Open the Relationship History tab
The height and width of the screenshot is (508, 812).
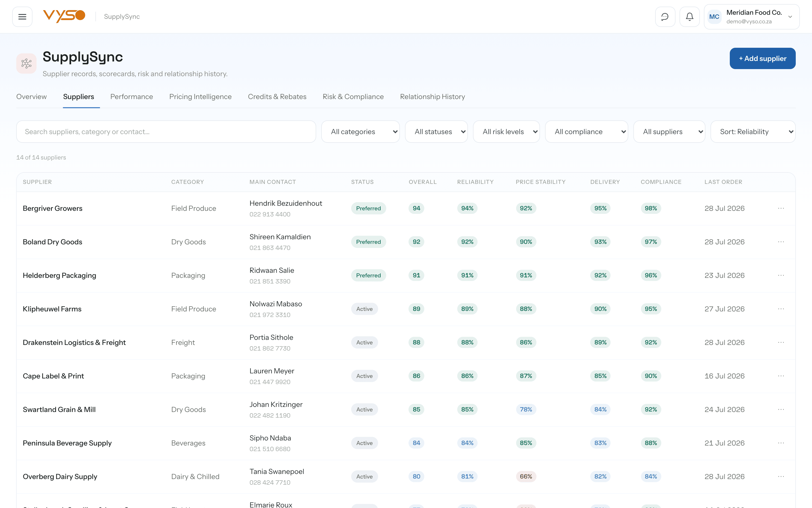pos(432,97)
